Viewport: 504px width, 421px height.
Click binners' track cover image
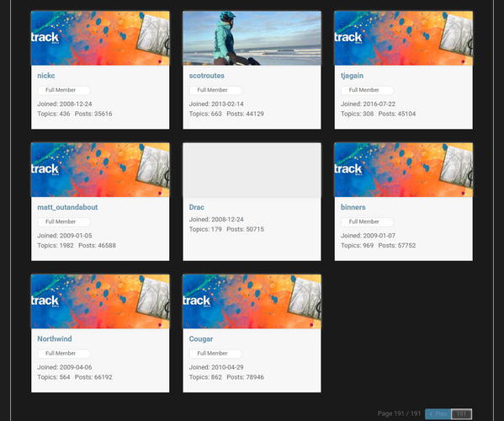[x=404, y=170]
